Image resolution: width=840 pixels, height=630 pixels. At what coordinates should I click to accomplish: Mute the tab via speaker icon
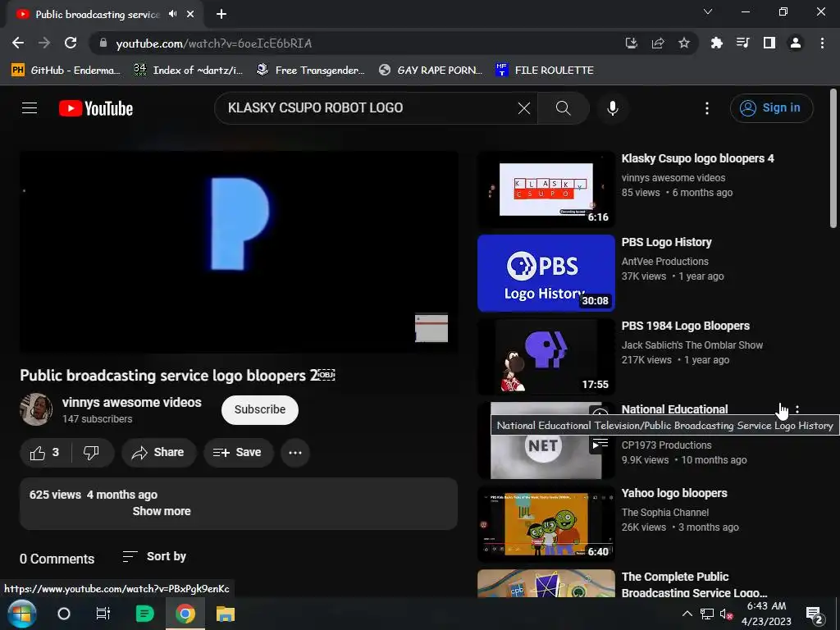pyautogui.click(x=172, y=14)
